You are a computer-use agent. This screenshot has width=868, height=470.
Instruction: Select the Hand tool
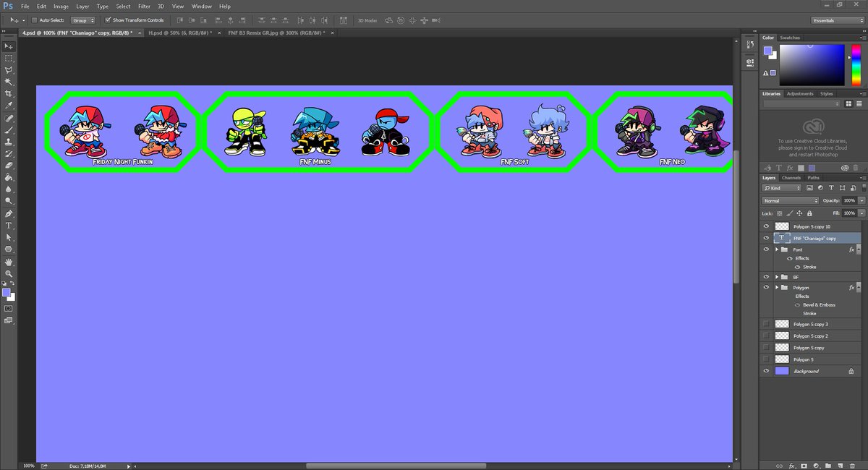[9, 262]
